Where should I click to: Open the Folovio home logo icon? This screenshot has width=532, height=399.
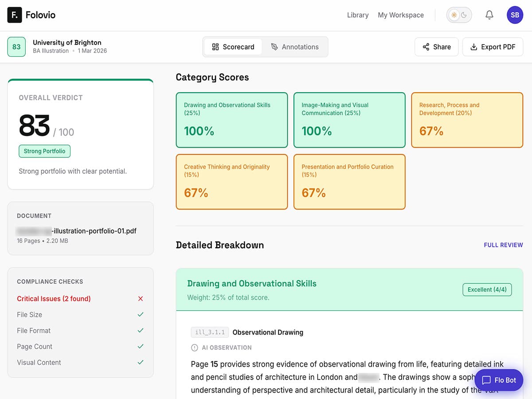click(15, 15)
